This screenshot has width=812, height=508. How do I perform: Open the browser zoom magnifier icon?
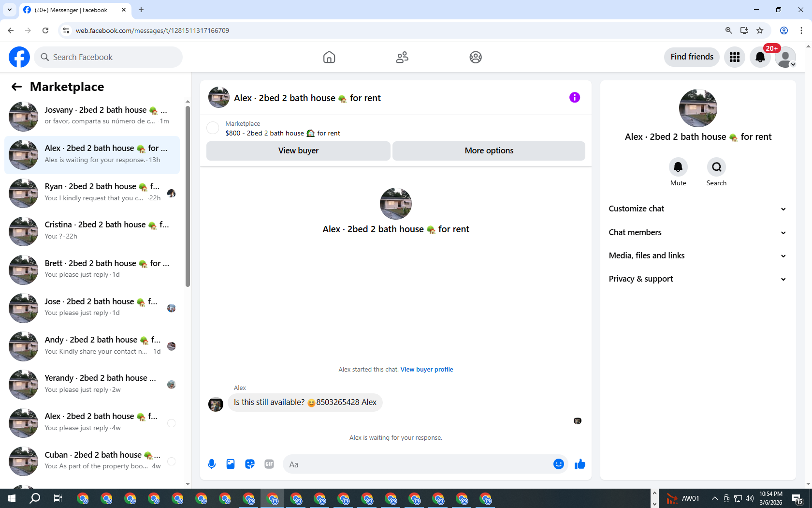pyautogui.click(x=729, y=30)
